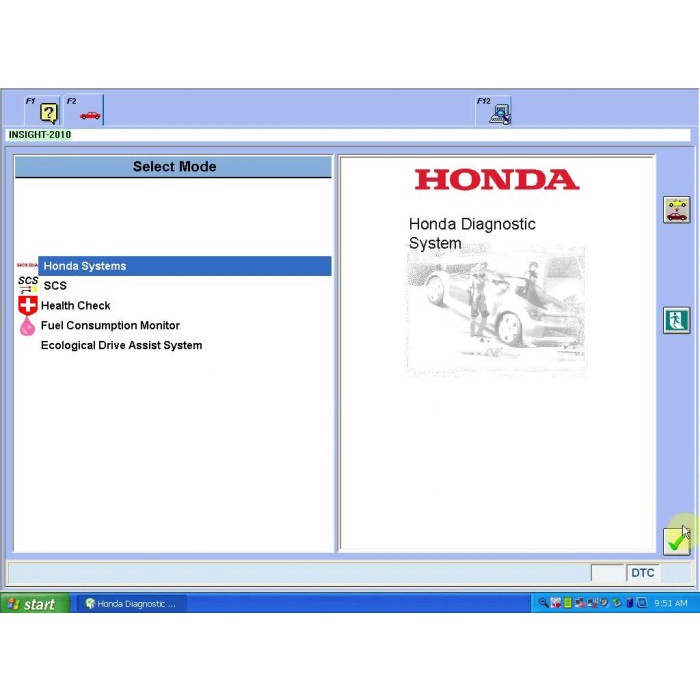This screenshot has width=700, height=700.
Task: Click the red Health Check cross icon
Action: [x=28, y=305]
